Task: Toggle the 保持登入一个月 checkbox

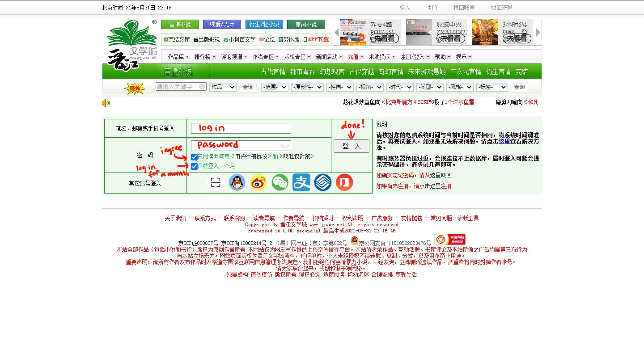Action: point(194,166)
